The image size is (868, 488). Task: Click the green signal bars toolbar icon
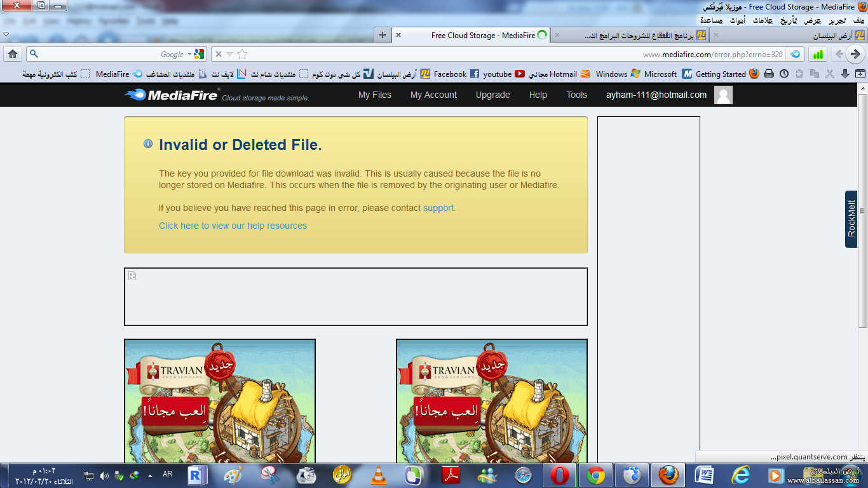[x=818, y=54]
